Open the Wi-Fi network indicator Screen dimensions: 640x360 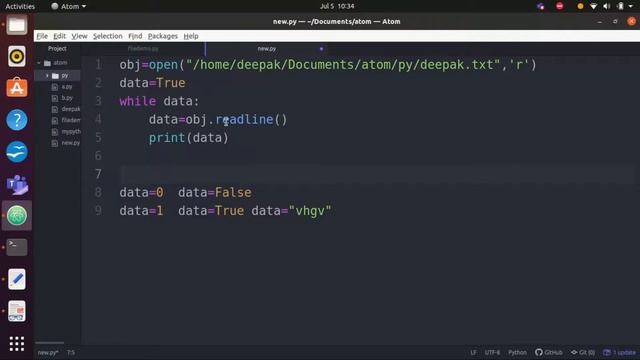point(593,6)
